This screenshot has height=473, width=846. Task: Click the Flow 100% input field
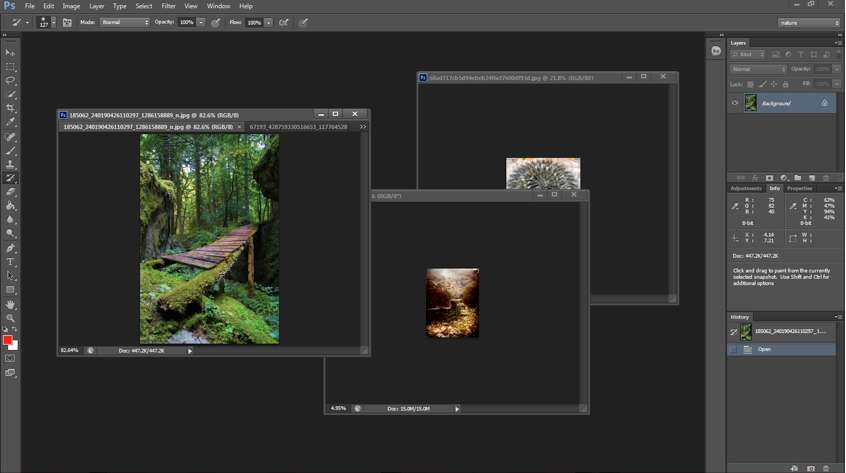254,23
